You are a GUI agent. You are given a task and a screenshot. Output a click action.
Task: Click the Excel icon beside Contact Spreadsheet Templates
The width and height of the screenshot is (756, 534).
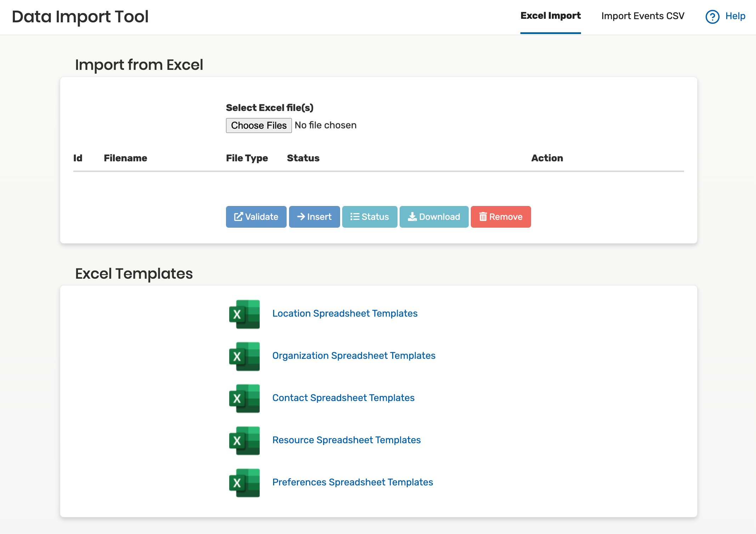click(x=244, y=399)
